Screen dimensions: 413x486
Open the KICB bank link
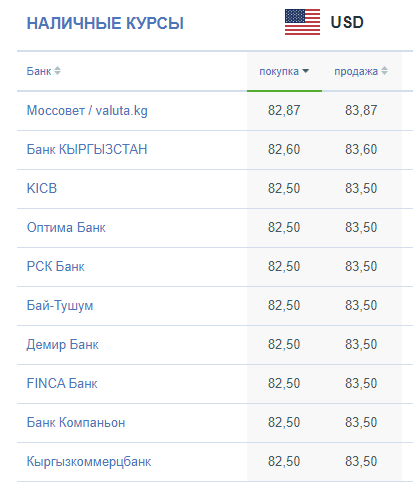pos(42,188)
